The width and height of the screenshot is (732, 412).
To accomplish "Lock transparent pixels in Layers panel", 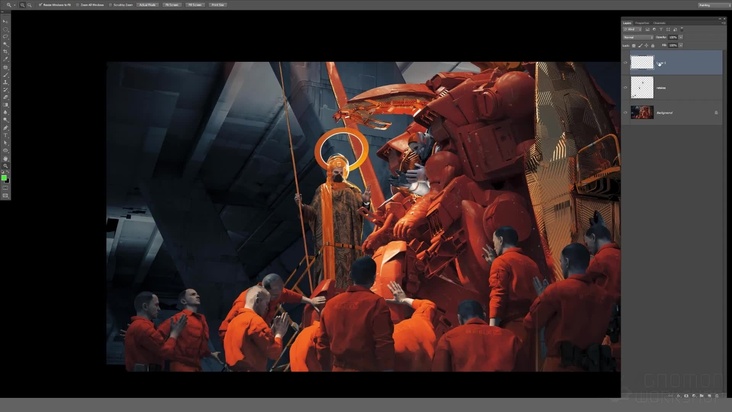I will click(x=633, y=45).
